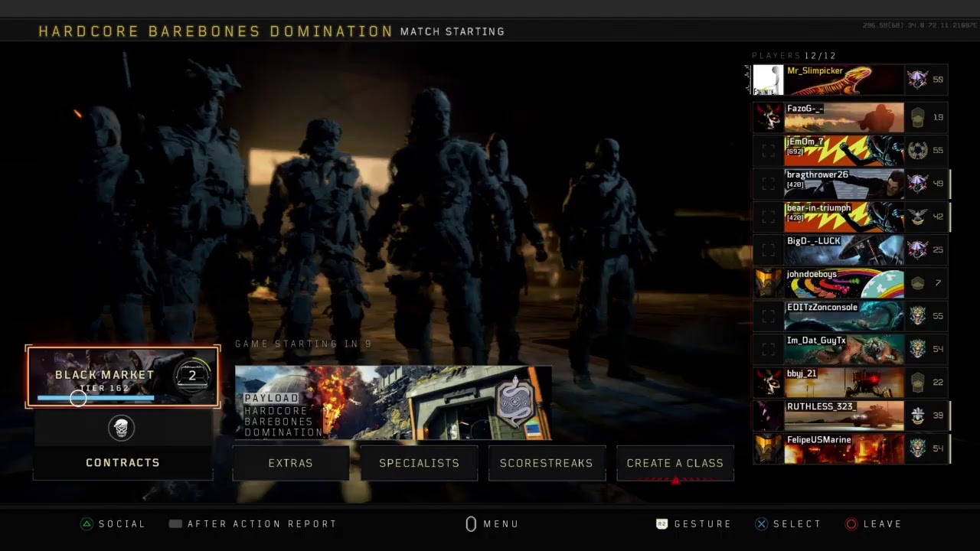The image size is (980, 551).
Task: Click the rank icon beside Mr_Slimpicker's level 58
Action: [917, 80]
